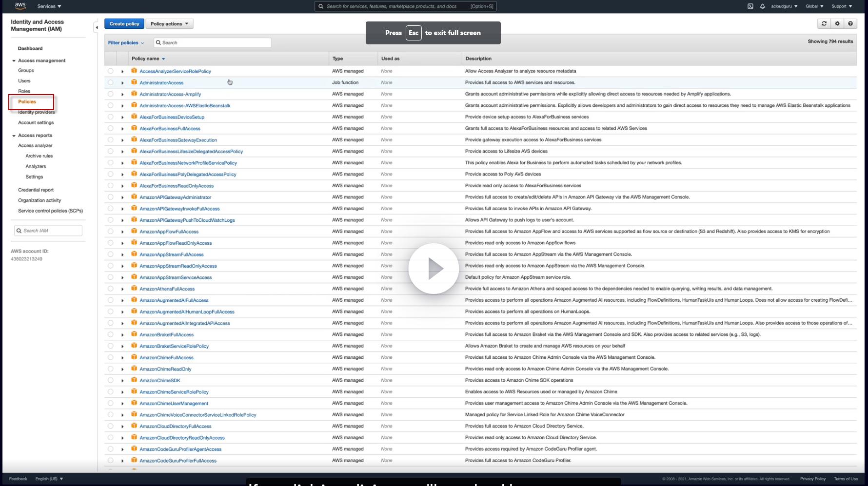Click the policy icon beside AmazonAPIGatewayAdministrator

pyautogui.click(x=134, y=197)
